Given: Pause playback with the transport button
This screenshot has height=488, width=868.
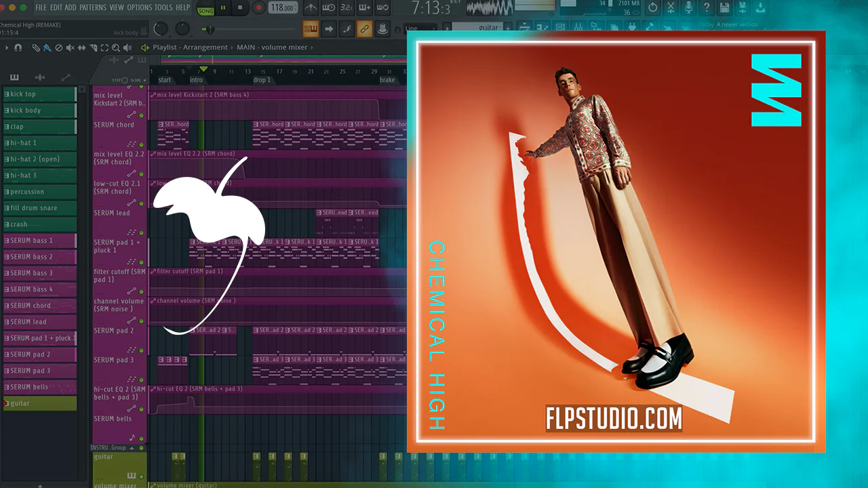Looking at the screenshot, I should [x=223, y=8].
